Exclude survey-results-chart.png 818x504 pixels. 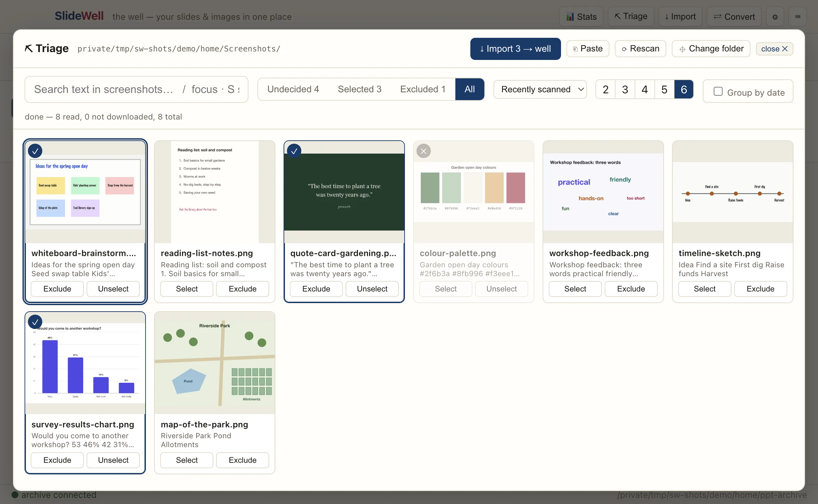(x=57, y=460)
